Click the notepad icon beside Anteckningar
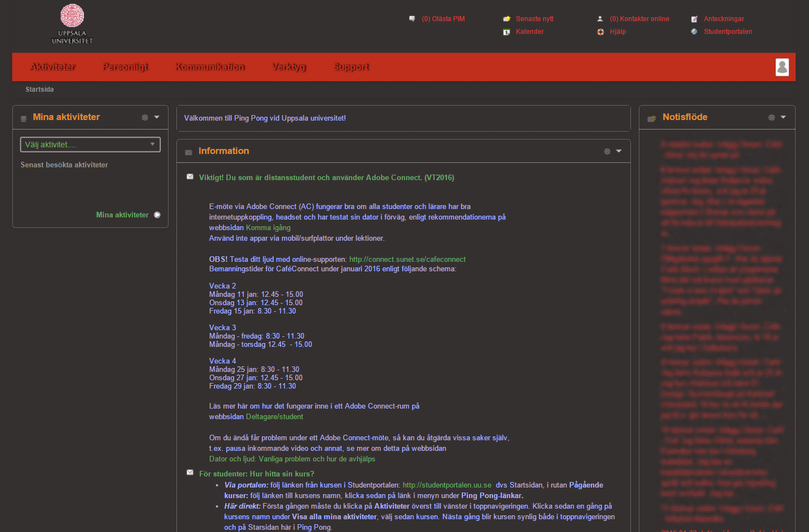The height and width of the screenshot is (532, 809). pyautogui.click(x=694, y=19)
